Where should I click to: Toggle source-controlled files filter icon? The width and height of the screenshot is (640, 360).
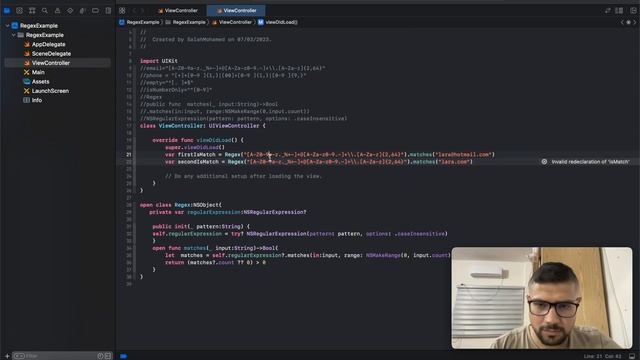[x=108, y=356]
